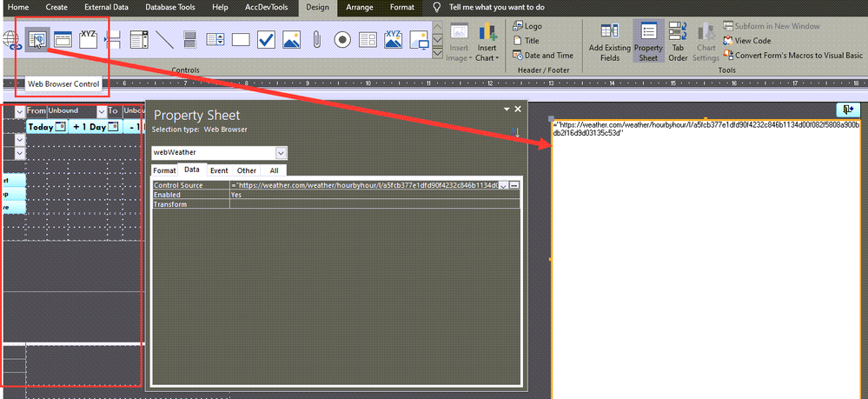Open the webWeather object selector dropdown
Viewport: 868px width, 399px height.
click(x=282, y=152)
